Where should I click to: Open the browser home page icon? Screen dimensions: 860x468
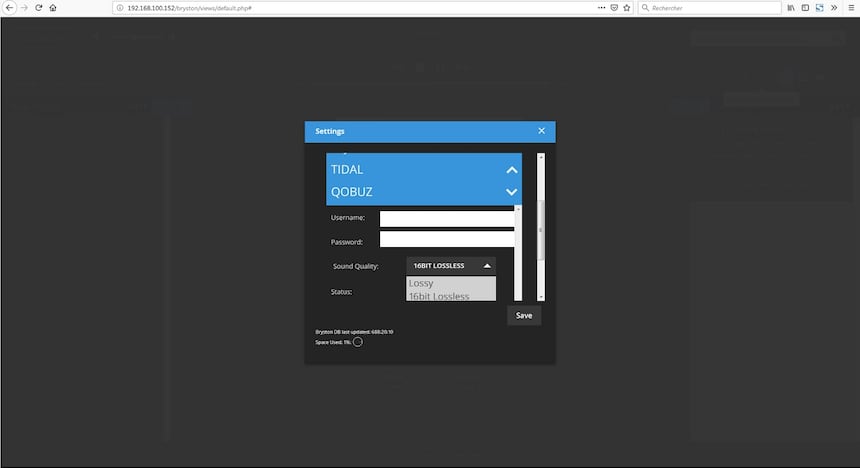pyautogui.click(x=53, y=8)
